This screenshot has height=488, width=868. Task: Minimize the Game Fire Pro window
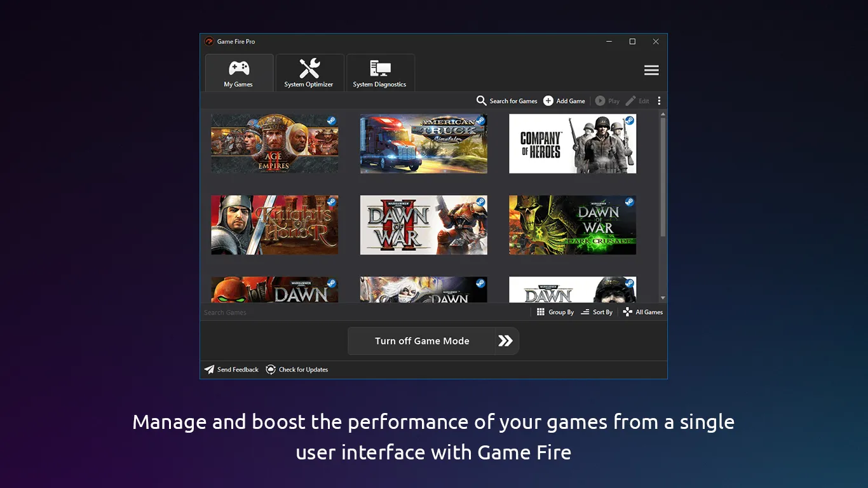click(609, 41)
